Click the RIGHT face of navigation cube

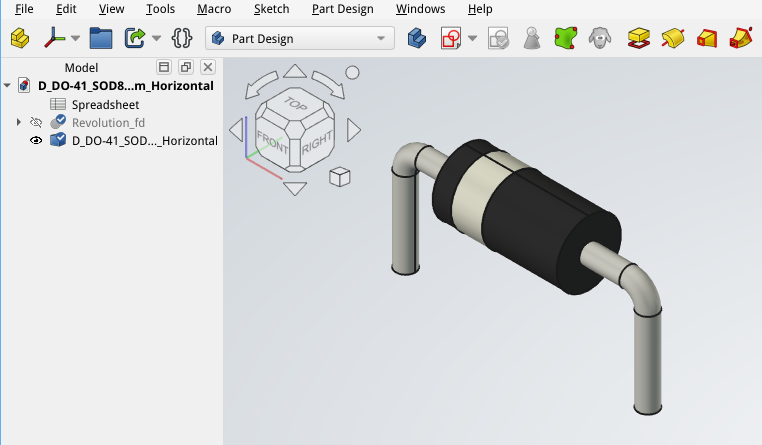pos(317,142)
